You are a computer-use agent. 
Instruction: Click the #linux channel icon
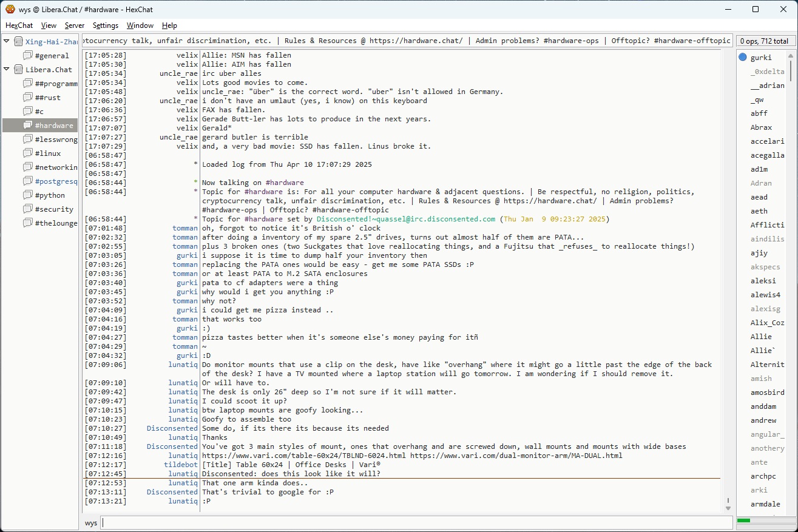click(28, 153)
